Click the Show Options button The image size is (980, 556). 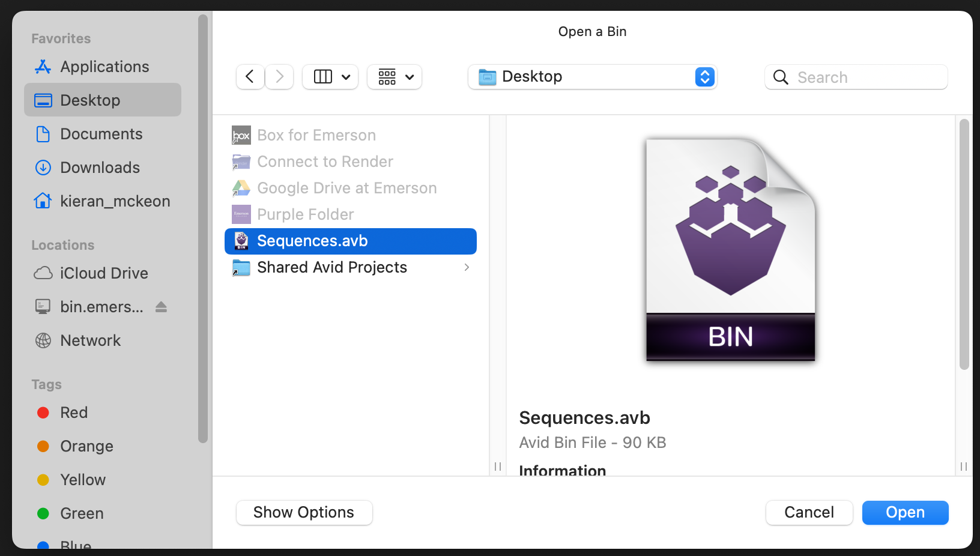[304, 512]
